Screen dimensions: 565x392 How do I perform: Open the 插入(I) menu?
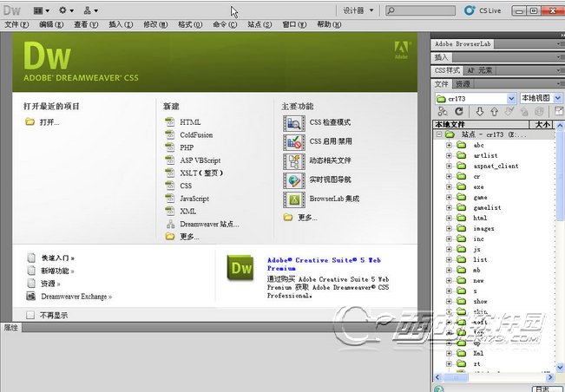121,24
